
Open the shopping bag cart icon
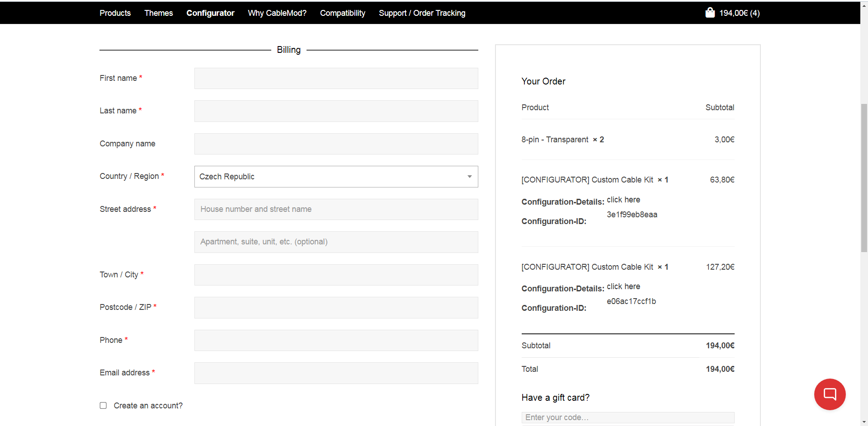pyautogui.click(x=710, y=13)
